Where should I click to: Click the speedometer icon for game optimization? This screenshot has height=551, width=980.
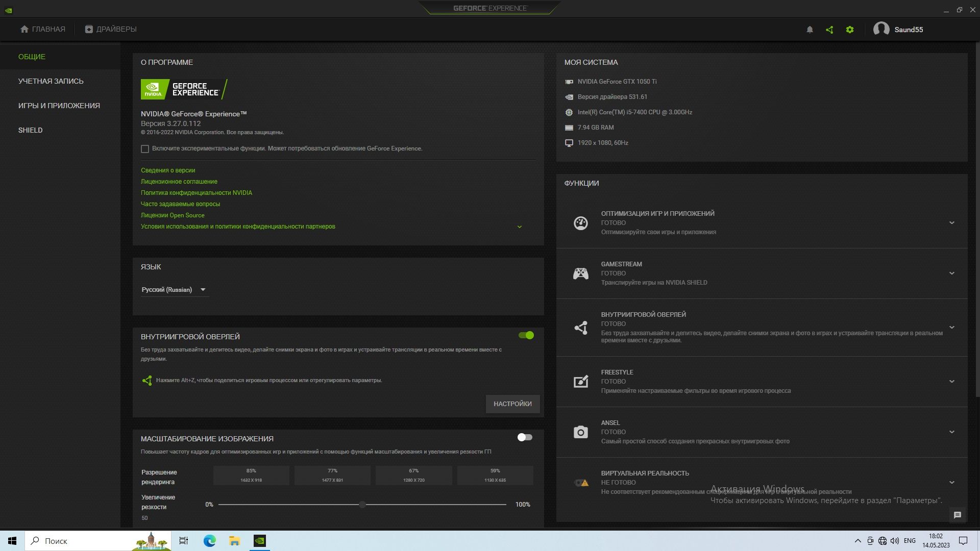point(581,223)
